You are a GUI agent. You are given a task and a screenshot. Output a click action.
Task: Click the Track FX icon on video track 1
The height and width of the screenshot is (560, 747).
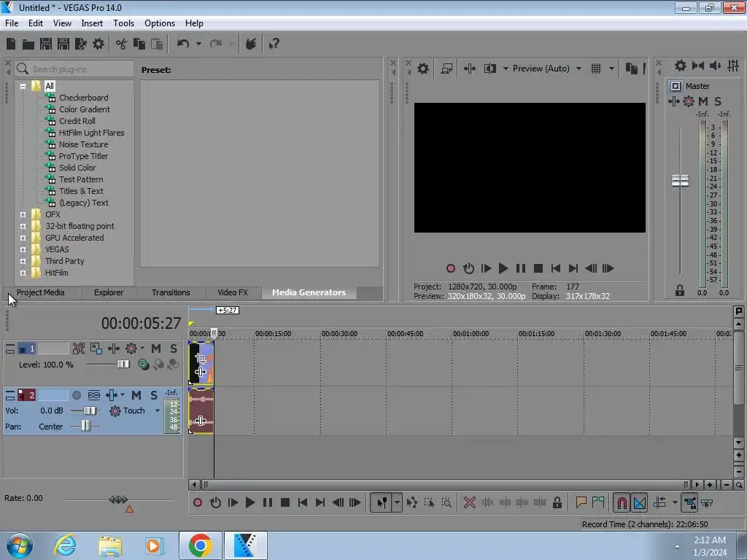click(x=113, y=349)
